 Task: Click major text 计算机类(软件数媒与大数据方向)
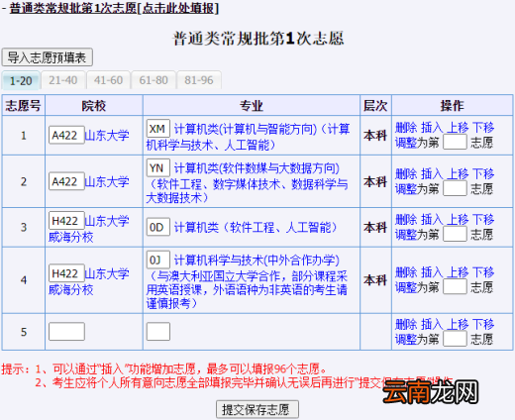pos(257,168)
